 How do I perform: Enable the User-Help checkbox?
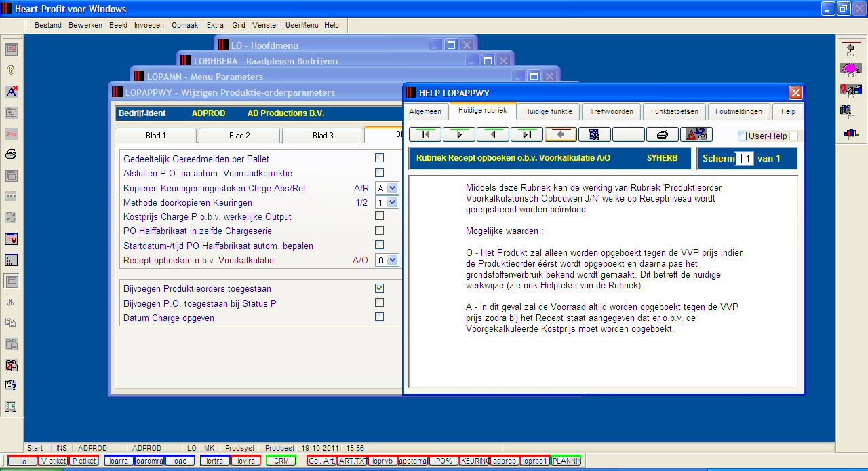point(742,136)
